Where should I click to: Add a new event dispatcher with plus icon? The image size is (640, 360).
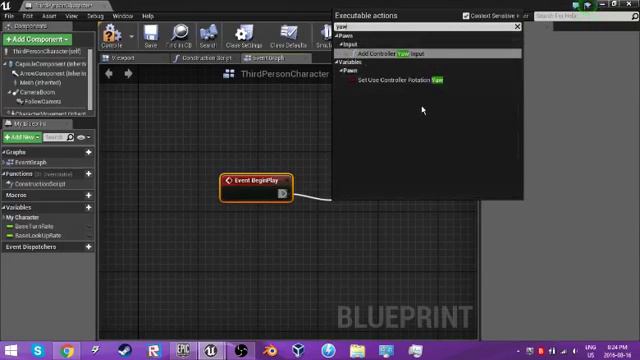tap(89, 247)
